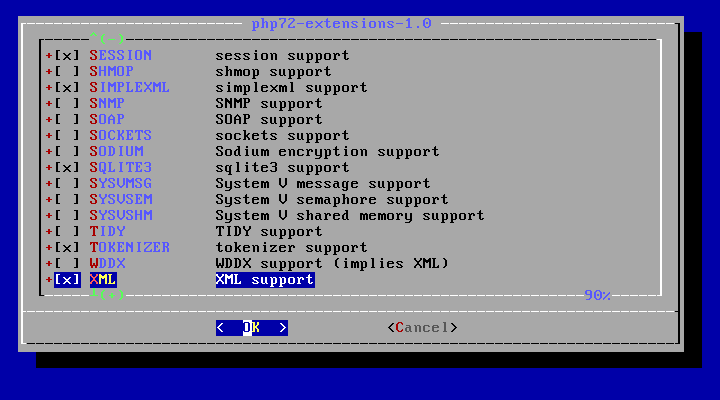Select the TIDY option label
Image resolution: width=720 pixels, height=400 pixels.
107,231
